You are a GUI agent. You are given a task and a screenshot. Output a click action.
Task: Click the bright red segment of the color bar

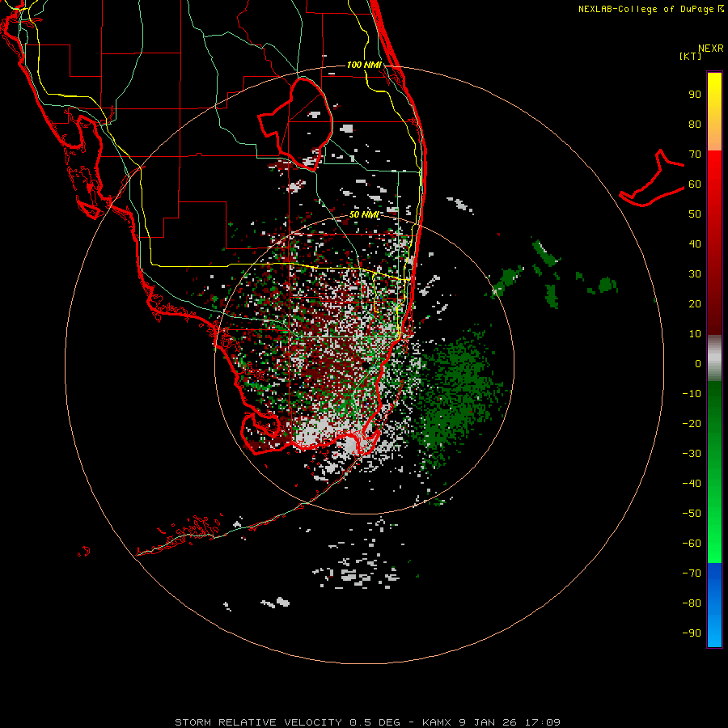714,243
